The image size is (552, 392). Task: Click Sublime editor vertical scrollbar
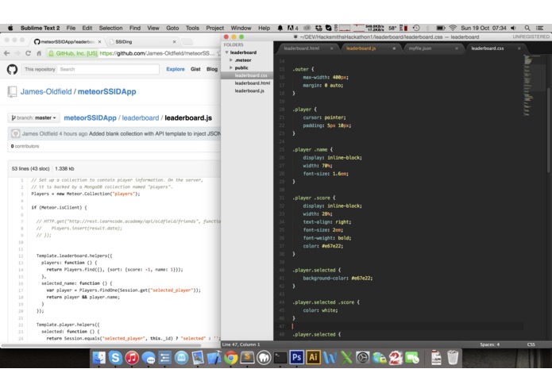click(549, 130)
